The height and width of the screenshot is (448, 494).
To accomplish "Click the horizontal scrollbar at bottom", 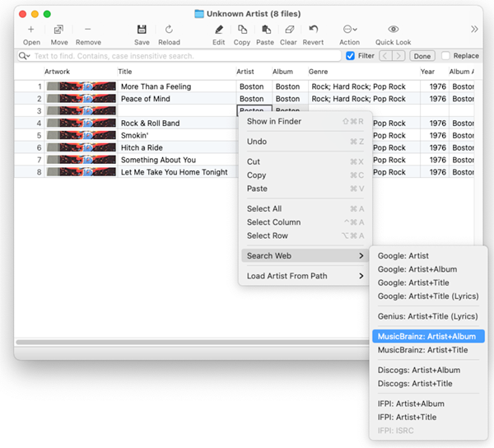I will pyautogui.click(x=192, y=342).
